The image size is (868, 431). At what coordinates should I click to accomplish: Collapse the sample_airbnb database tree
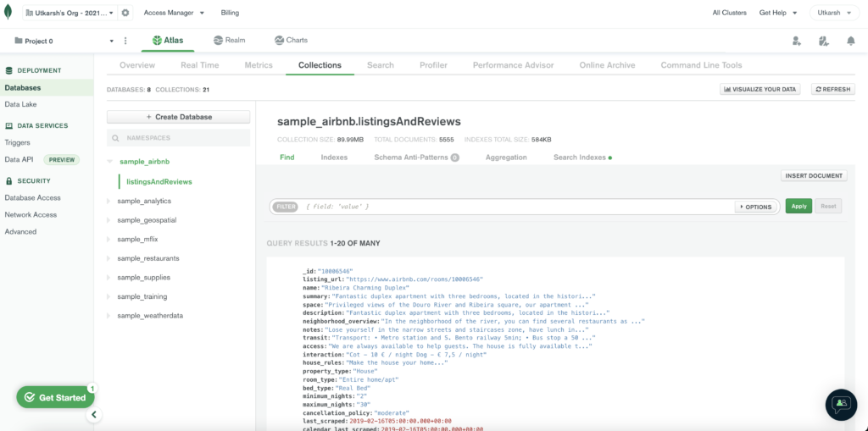pos(108,161)
